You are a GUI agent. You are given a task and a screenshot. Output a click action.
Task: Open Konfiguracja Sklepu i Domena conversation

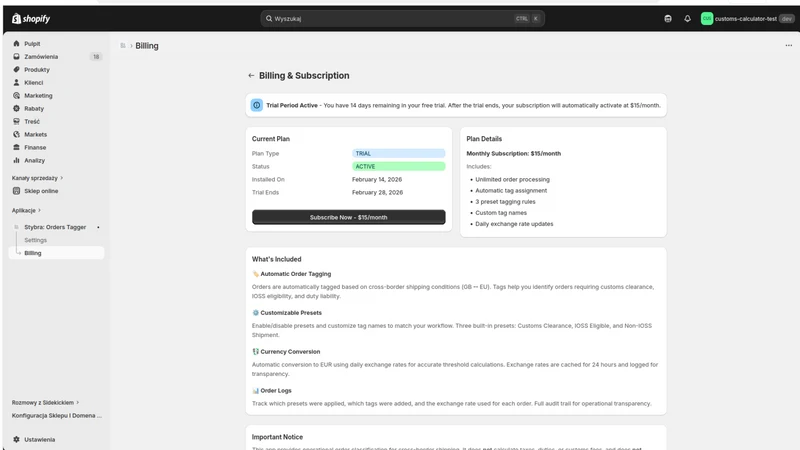[57, 415]
